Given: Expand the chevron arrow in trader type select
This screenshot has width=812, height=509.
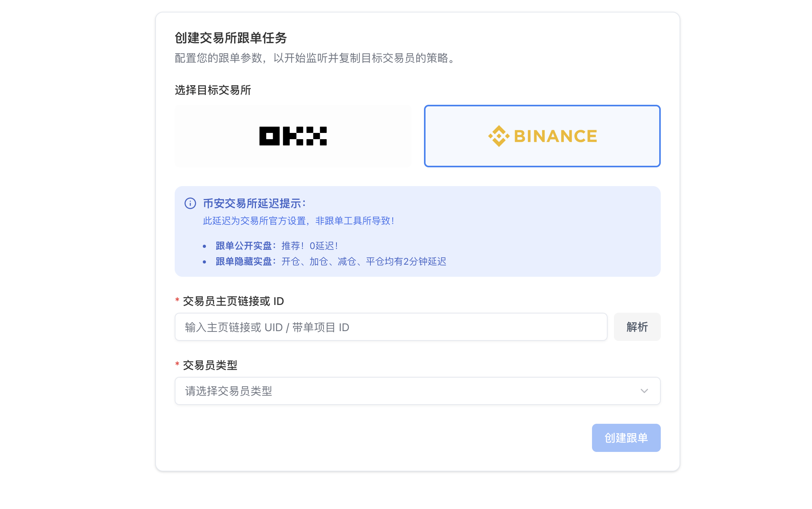Looking at the screenshot, I should point(644,391).
